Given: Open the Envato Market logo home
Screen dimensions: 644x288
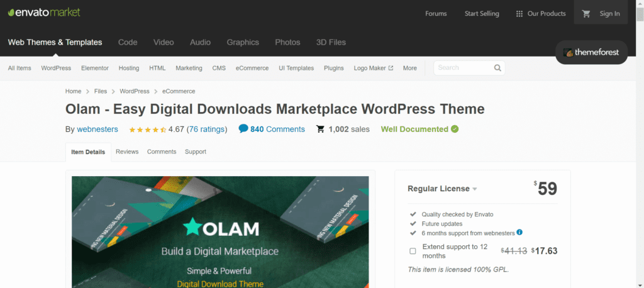Looking at the screenshot, I should (x=44, y=13).
